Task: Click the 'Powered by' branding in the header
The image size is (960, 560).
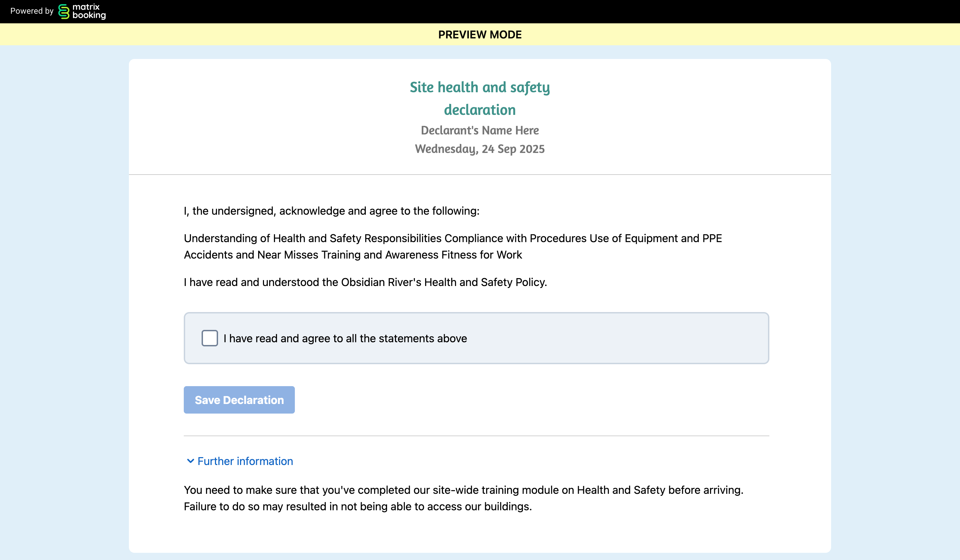Action: click(32, 11)
